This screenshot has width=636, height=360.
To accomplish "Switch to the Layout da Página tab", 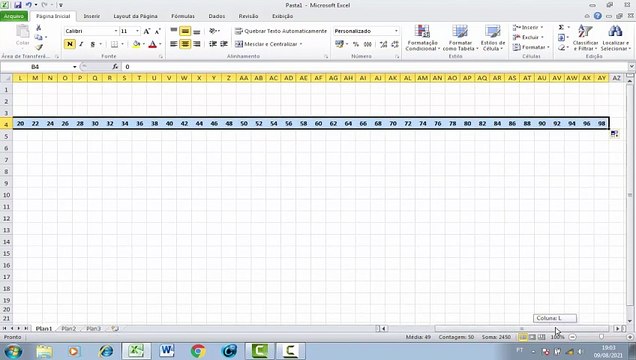I will point(135,16).
